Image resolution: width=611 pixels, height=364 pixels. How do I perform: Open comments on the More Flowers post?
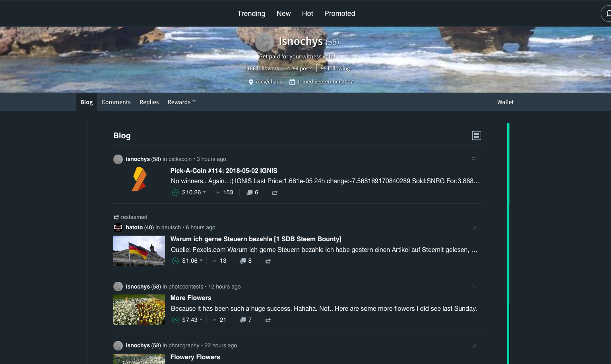click(x=246, y=320)
